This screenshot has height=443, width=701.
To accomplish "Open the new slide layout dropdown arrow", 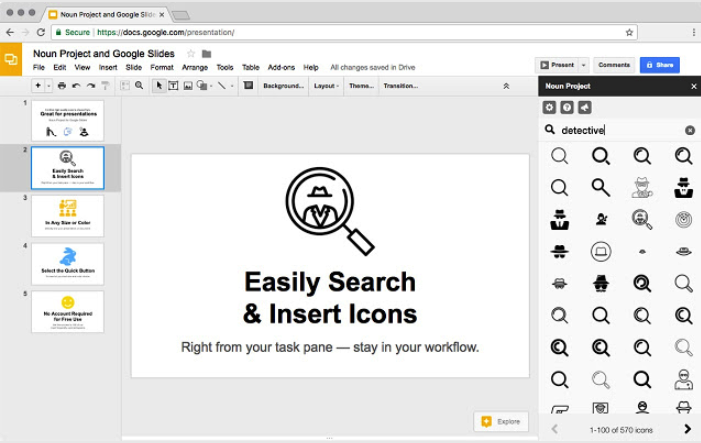I will 49,86.
